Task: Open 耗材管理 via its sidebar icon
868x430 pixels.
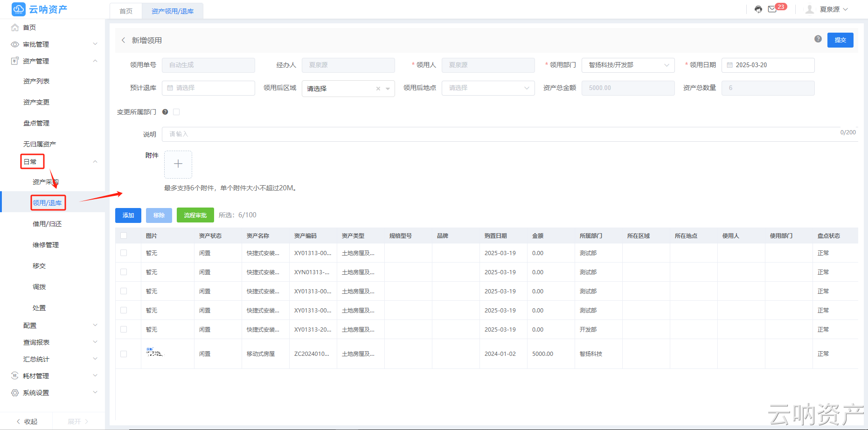Action: pos(15,376)
